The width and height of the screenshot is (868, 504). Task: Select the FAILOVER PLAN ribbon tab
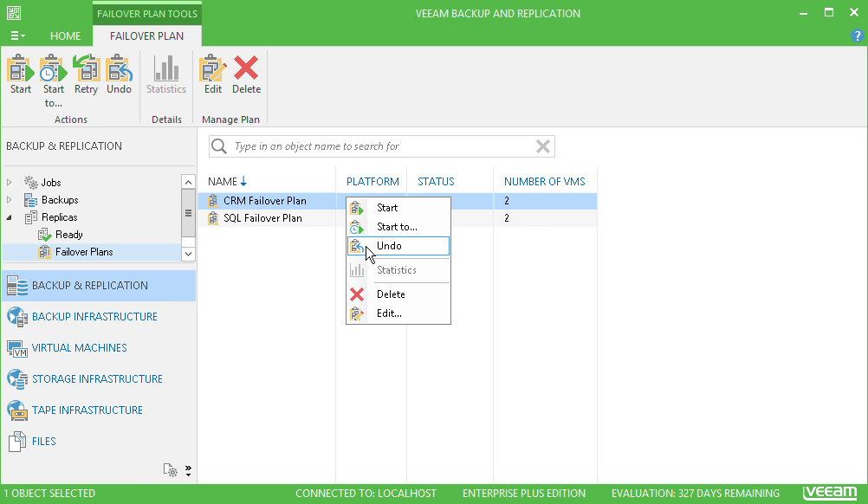point(146,36)
